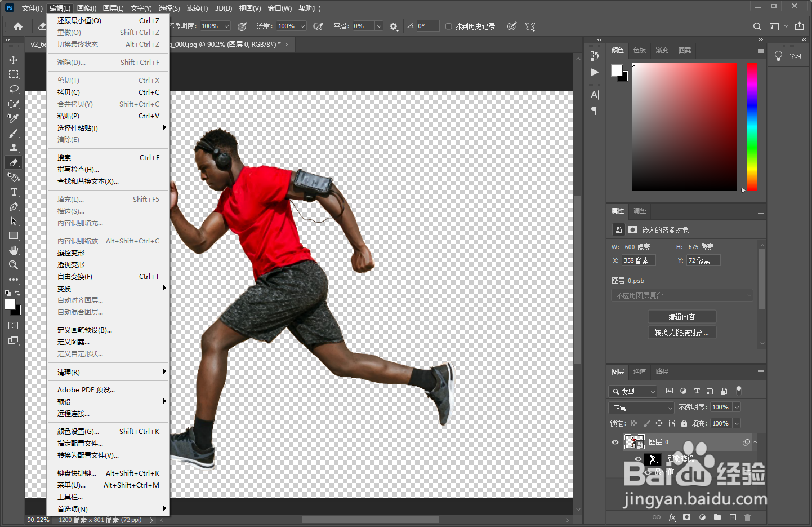Toggle Quick Mask mode icon
This screenshot has width=812, height=527.
click(14, 325)
